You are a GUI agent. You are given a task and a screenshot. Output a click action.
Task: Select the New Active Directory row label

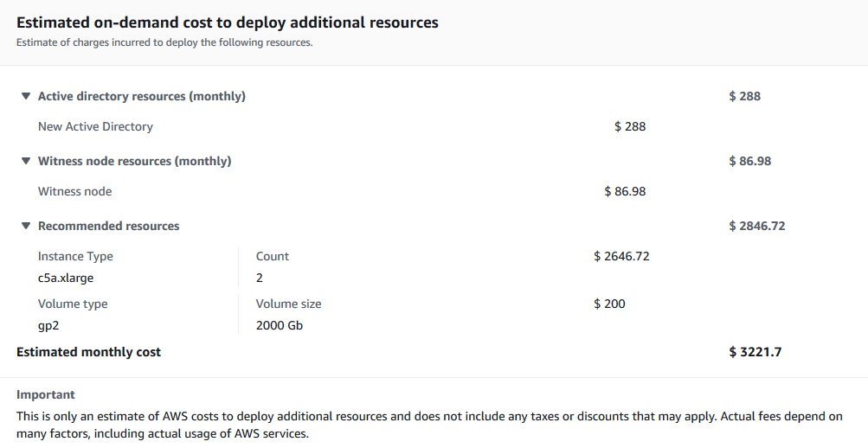[95, 126]
